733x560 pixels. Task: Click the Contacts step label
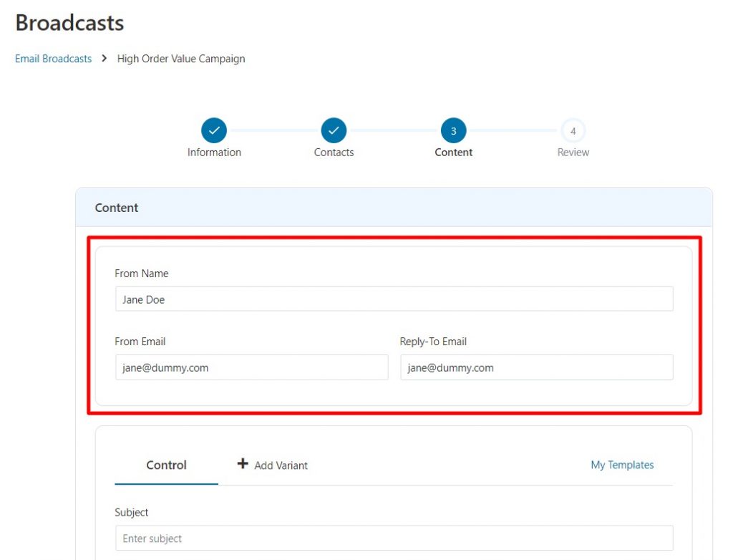(x=334, y=153)
